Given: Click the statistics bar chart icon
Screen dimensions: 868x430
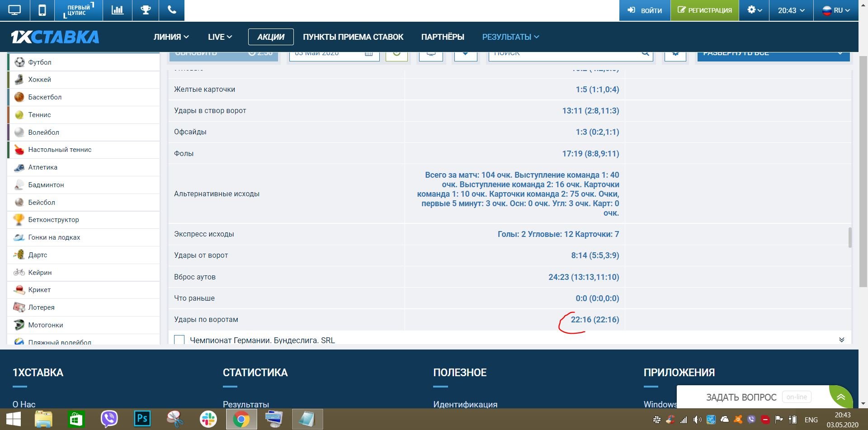Looking at the screenshot, I should (x=118, y=10).
